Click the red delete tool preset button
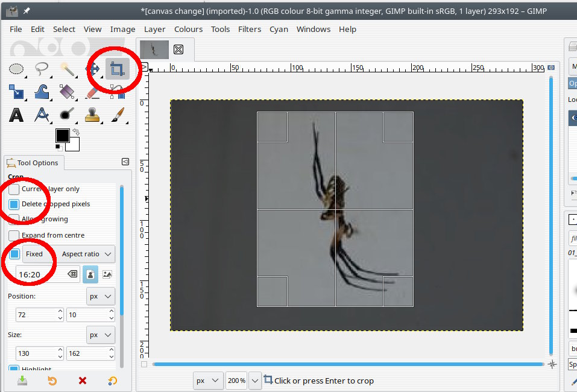The height and width of the screenshot is (392, 577). pos(83,381)
